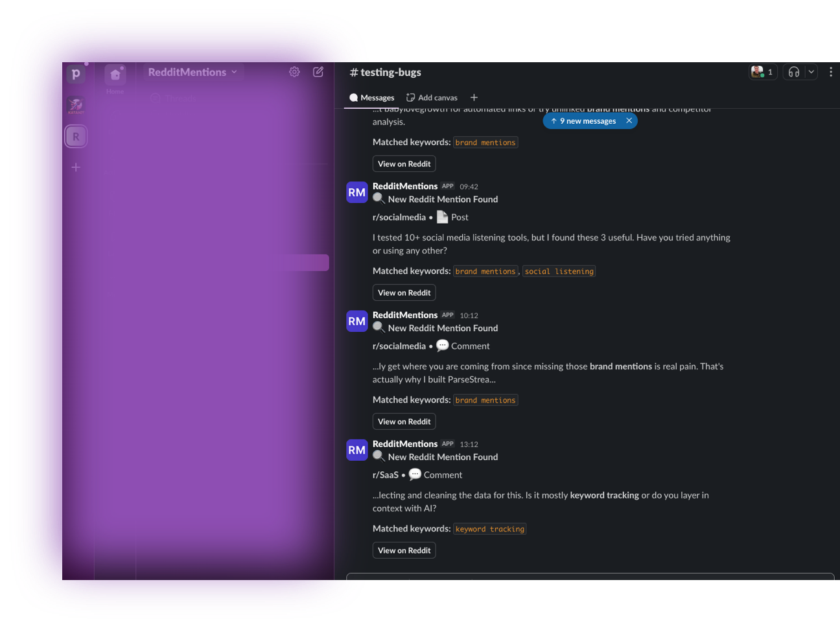Open the RedditMentions workspace menu
The image size is (840, 628).
[x=192, y=72]
